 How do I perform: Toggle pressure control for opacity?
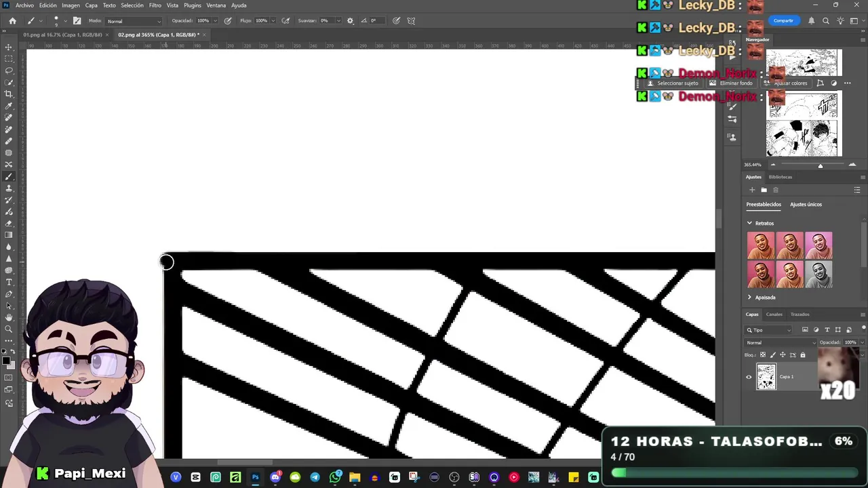pos(228,20)
